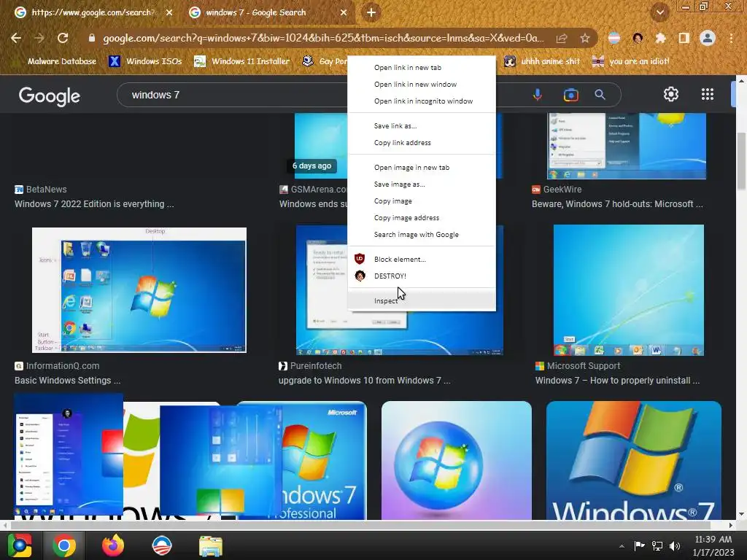Open Pureinfotech upgrade to Windows 10 link
This screenshot has width=747, height=560.
tap(365, 381)
